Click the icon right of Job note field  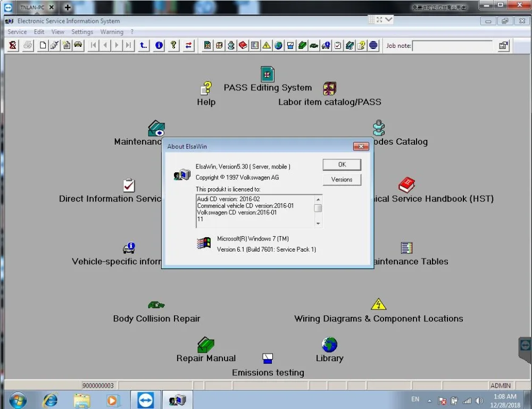pyautogui.click(x=503, y=45)
